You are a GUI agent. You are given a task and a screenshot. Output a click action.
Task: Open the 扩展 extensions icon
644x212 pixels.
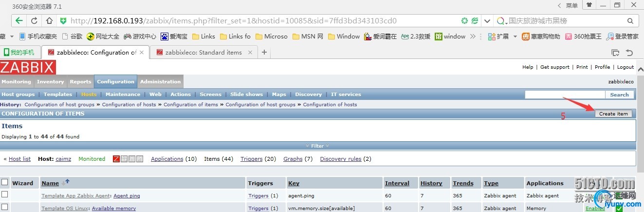coord(497,36)
